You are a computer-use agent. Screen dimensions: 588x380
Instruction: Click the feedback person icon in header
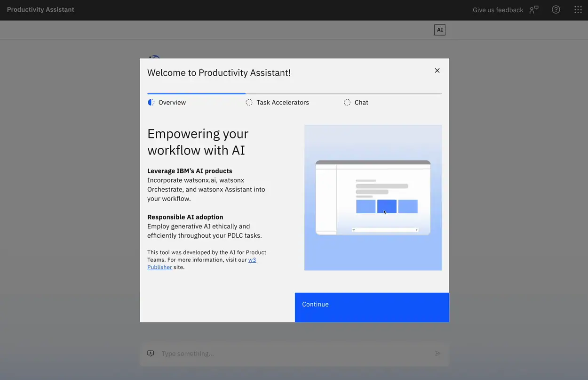534,10
